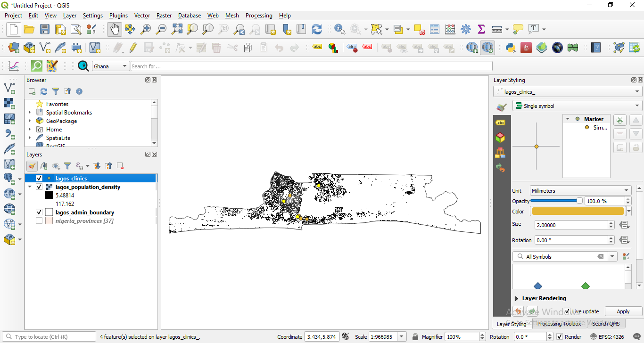Screen dimensions: 644x343
Task: Create a new project with the blank page icon
Action: pyautogui.click(x=13, y=29)
